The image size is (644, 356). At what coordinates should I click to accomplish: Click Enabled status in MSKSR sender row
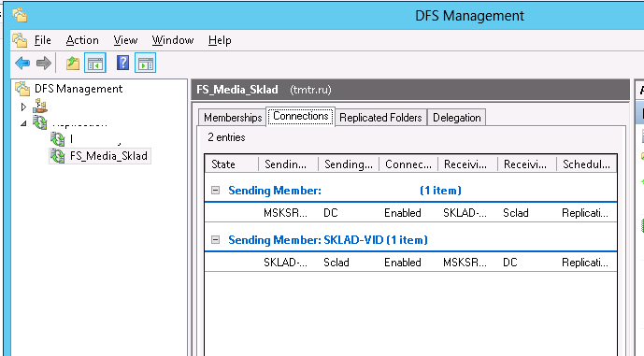(403, 213)
